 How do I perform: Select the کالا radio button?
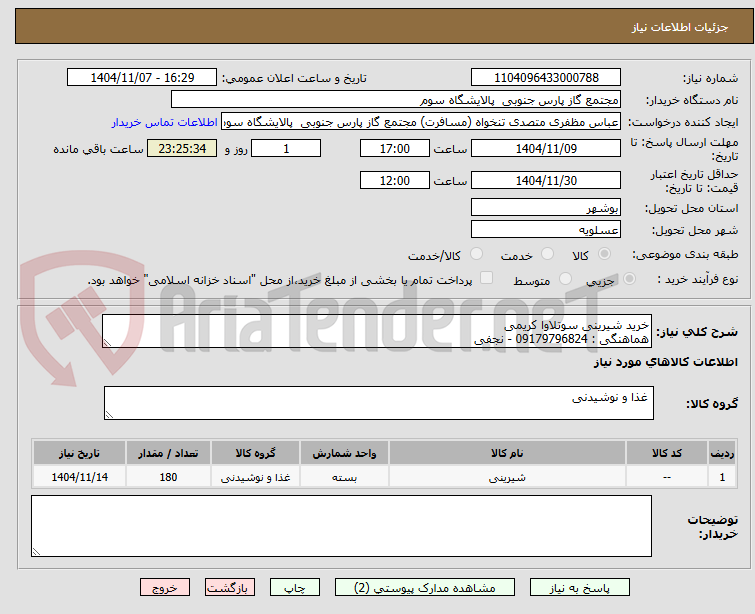click(604, 254)
